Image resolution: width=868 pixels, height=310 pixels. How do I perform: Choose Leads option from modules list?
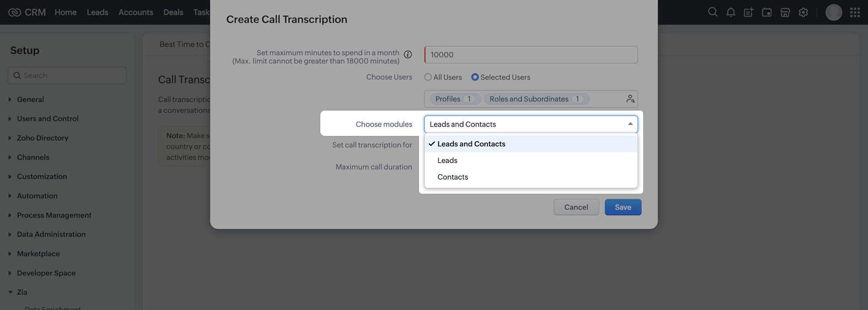447,161
